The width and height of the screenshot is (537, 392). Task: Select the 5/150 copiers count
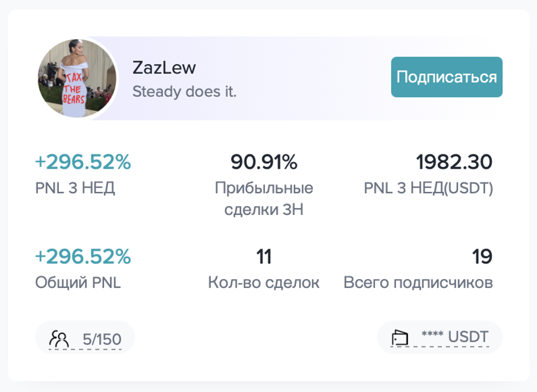tap(102, 339)
